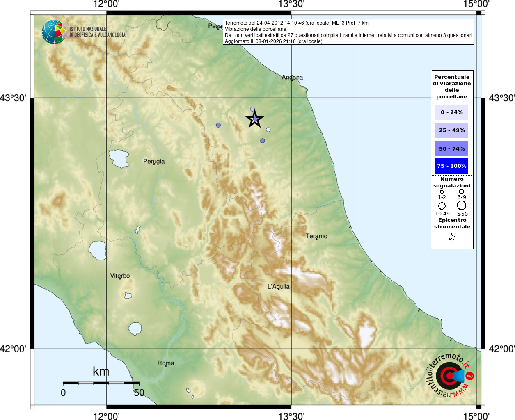Click the ≥50 reports circle in legend
This screenshot has height=420, width=515.
pyautogui.click(x=462, y=205)
